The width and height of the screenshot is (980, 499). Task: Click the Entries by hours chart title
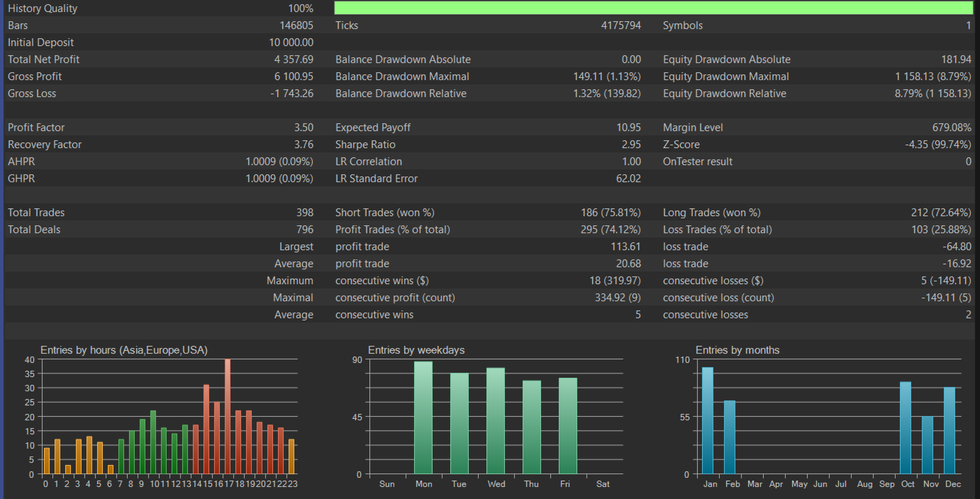coord(124,350)
